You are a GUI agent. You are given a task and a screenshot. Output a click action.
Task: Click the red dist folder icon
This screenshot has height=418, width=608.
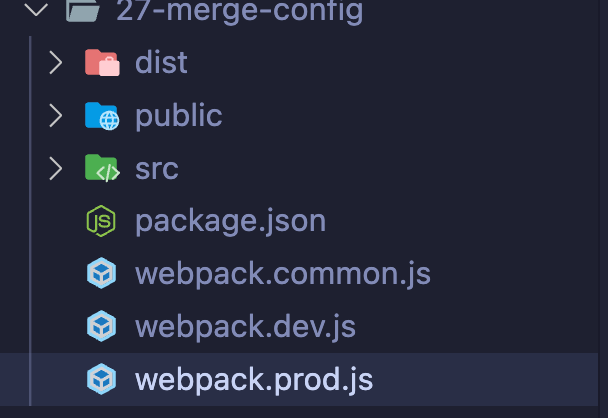(102, 62)
